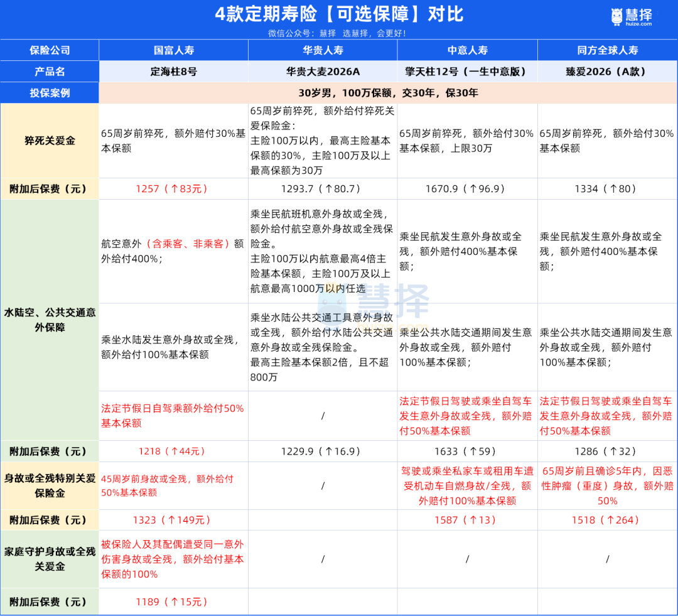Click the 产品名 row label
Screen dimensions: 678x616
[x=50, y=72]
